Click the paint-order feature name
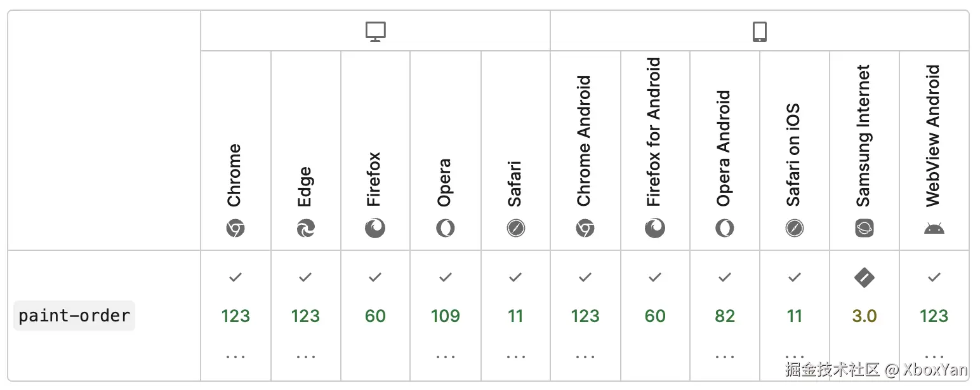Screen dimensions: 980x390 74,316
